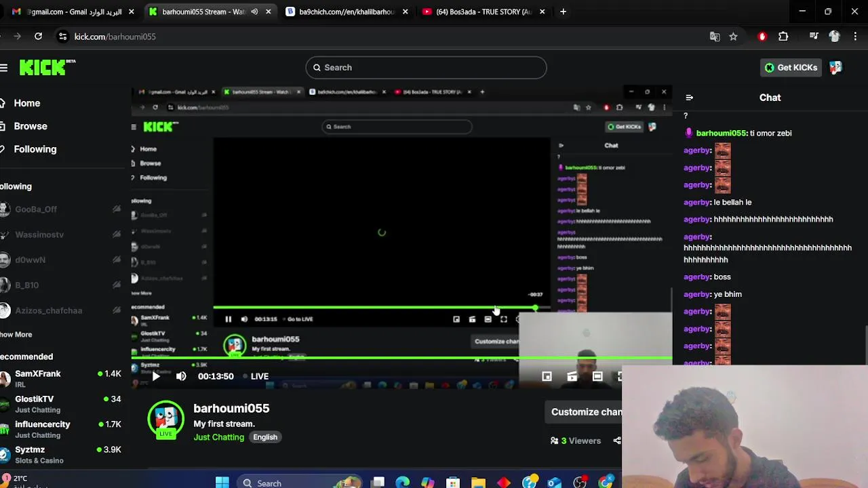Click the Chrome address bar URL
This screenshot has height=488, width=868.
click(115, 37)
